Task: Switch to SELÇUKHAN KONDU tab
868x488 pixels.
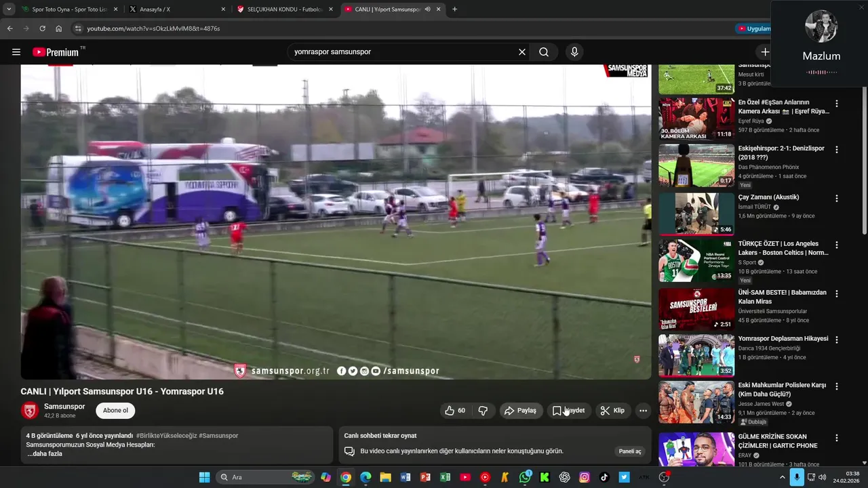Action: 285,9
